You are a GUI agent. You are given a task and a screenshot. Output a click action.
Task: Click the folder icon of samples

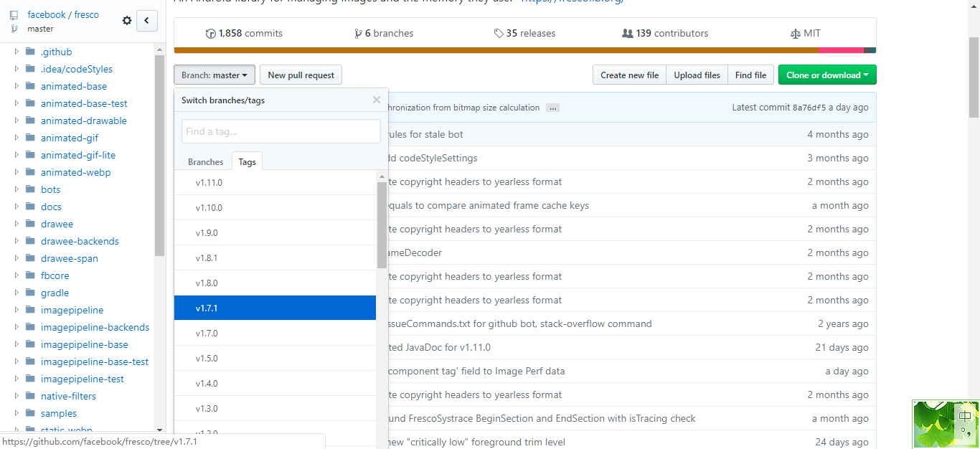[x=30, y=413]
